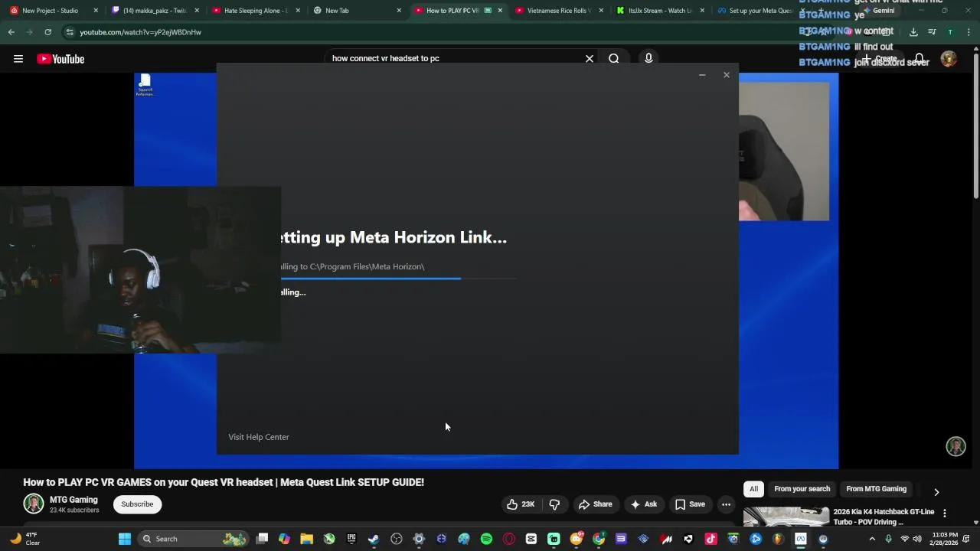Open the 2026 Kia K4 Hatchback video thumbnail
The image size is (980, 551).
click(x=786, y=517)
